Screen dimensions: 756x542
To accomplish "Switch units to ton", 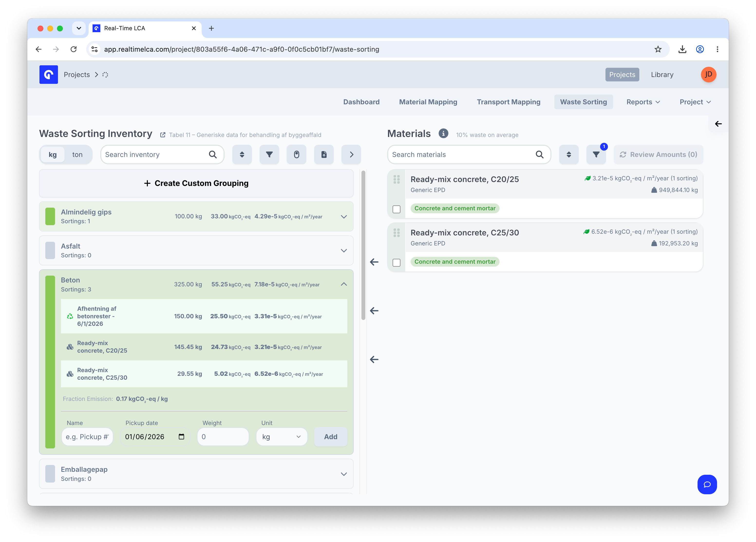I will [77, 155].
